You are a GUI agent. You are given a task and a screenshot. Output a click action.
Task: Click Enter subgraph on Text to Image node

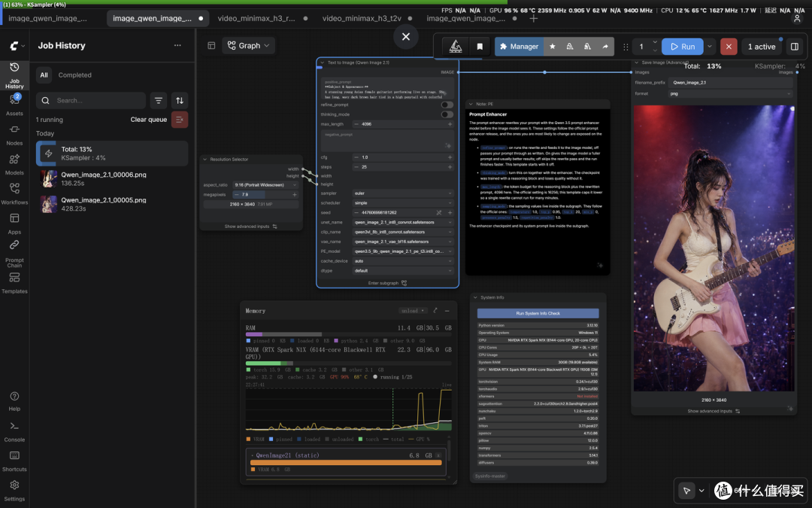click(x=387, y=283)
